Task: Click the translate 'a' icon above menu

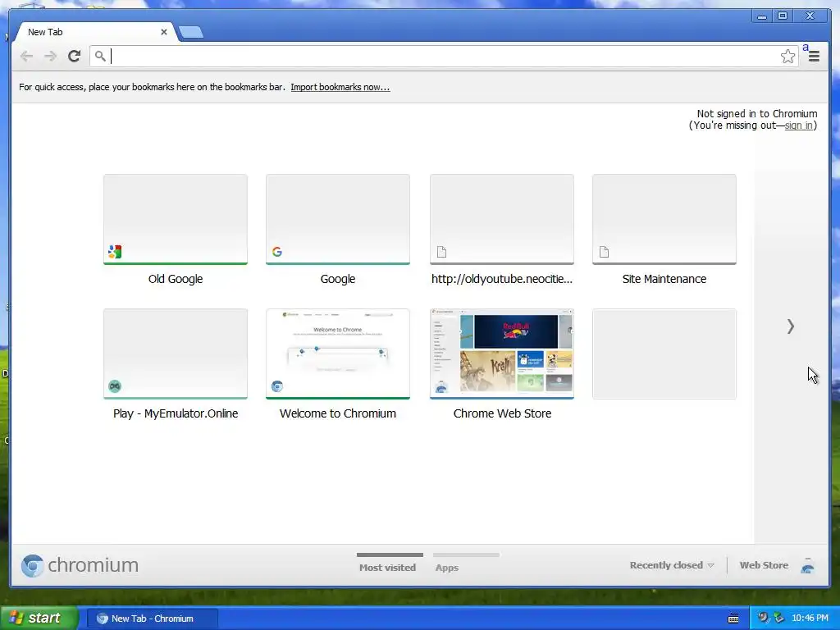Action: pos(806,47)
